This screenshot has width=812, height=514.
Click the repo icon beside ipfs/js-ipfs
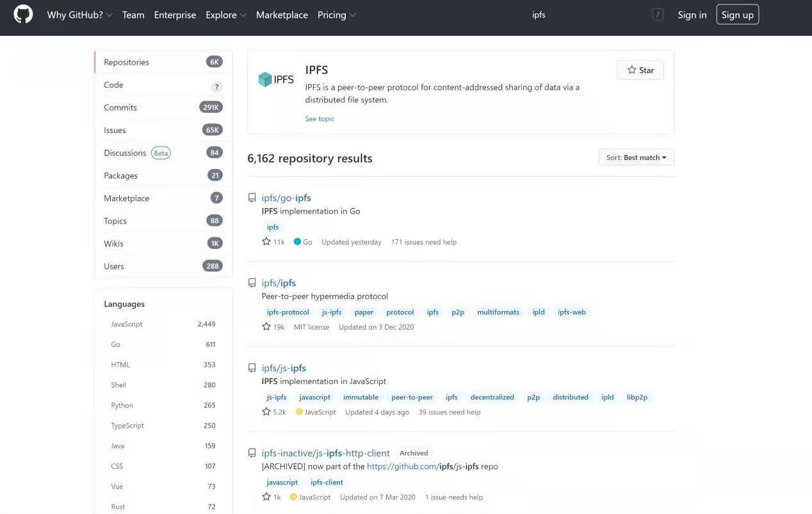252,368
